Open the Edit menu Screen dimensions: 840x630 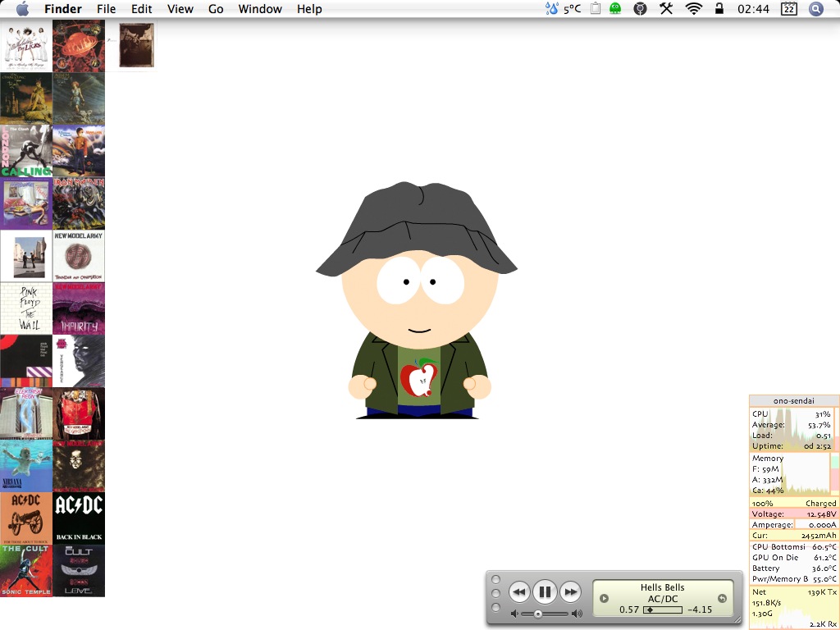(141, 9)
